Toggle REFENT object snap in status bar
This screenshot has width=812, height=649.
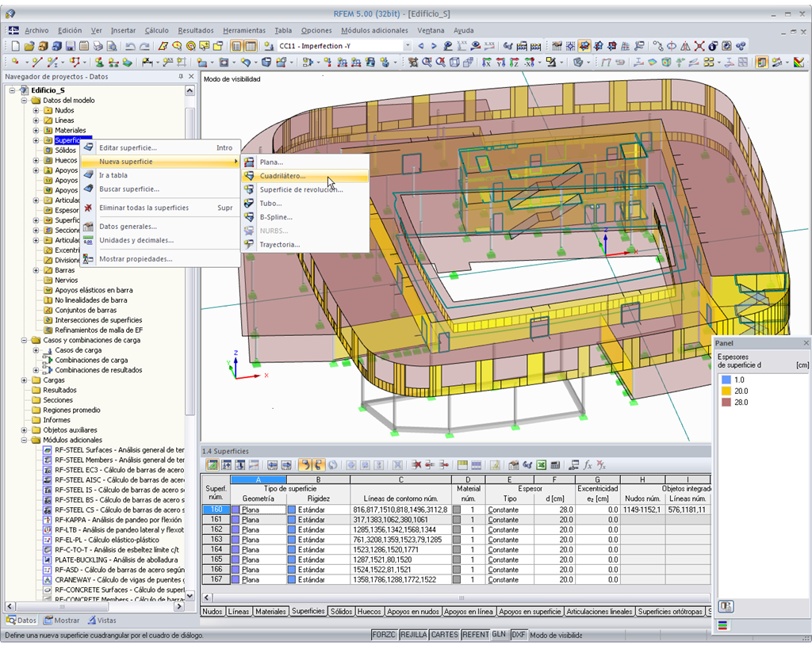[476, 635]
